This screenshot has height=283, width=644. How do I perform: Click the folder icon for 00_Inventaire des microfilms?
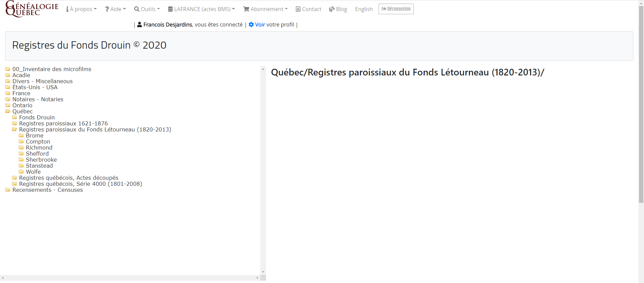click(8, 69)
